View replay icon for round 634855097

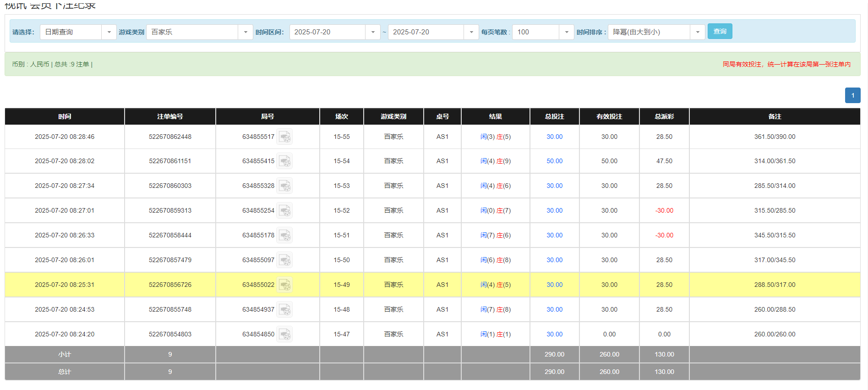coord(284,260)
